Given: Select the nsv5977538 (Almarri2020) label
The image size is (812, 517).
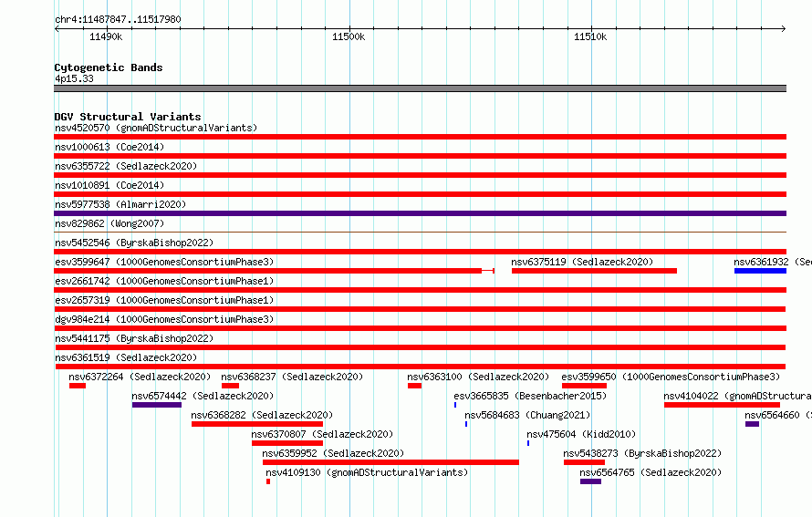Looking at the screenshot, I should point(120,204).
